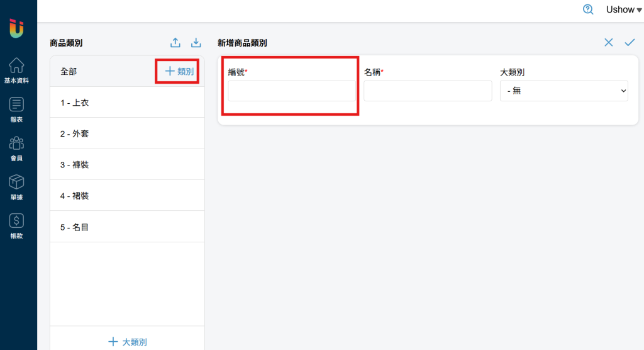The image size is (644, 350).
Task: Open the 單據 documents box icon
Action: [16, 187]
